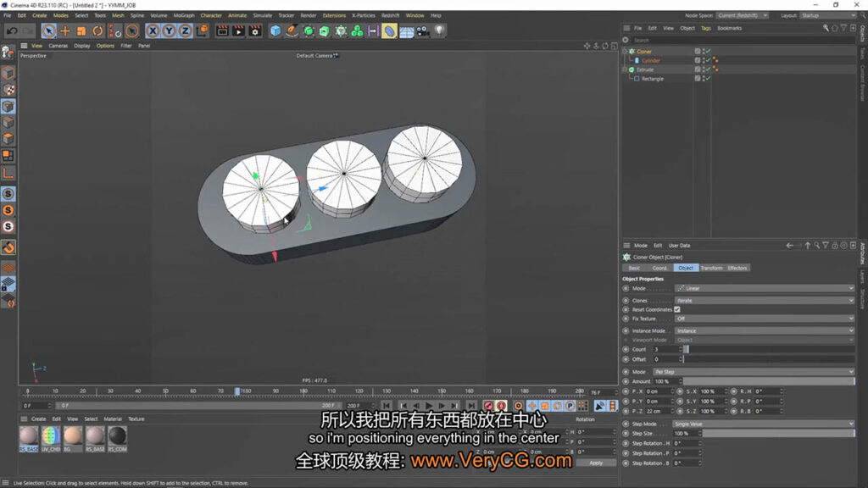
Task: Open the Per Step mode dropdown
Action: (754, 372)
